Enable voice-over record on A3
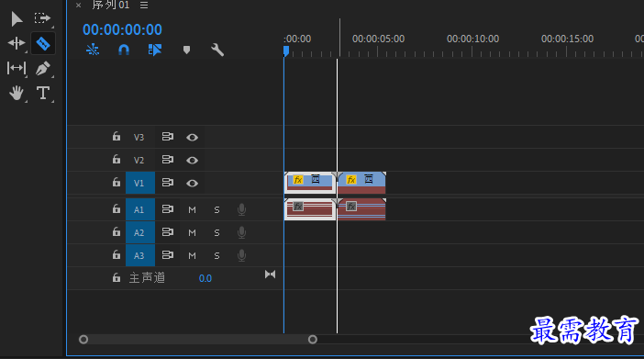This screenshot has width=644, height=359. coord(242,256)
